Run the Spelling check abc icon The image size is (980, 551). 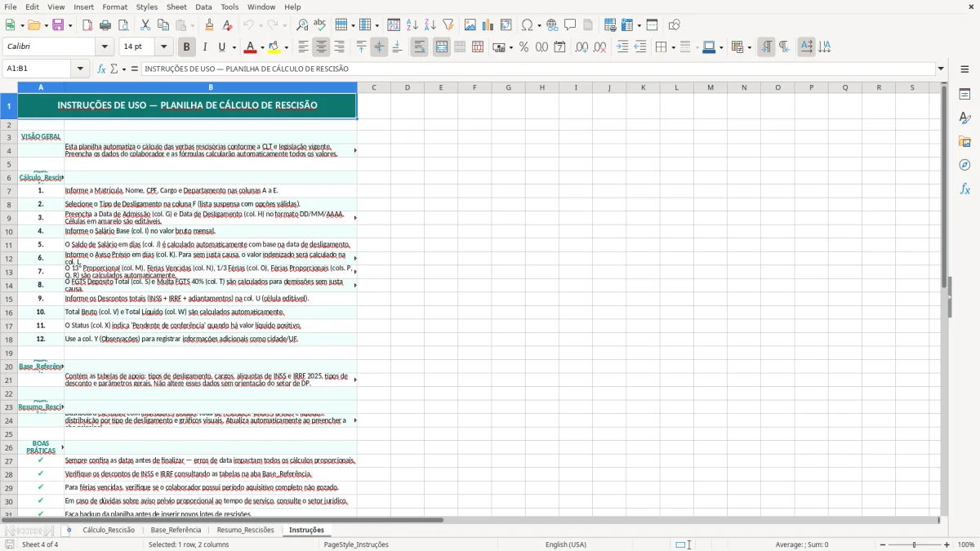pyautogui.click(x=320, y=25)
